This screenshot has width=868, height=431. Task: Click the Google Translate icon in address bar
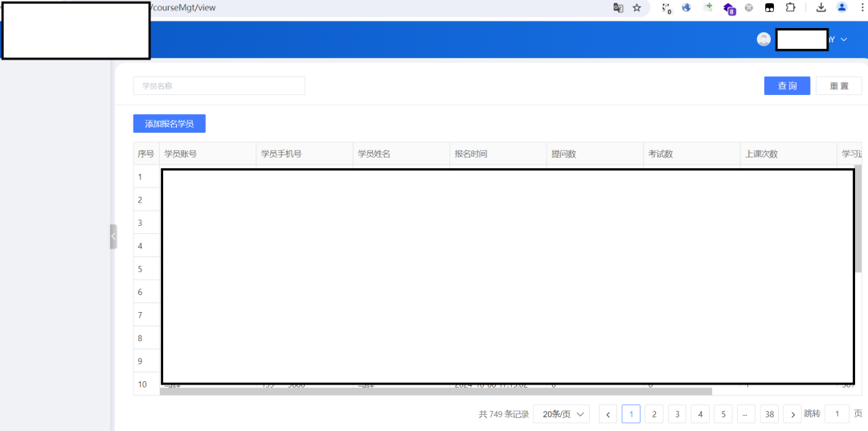(x=618, y=7)
